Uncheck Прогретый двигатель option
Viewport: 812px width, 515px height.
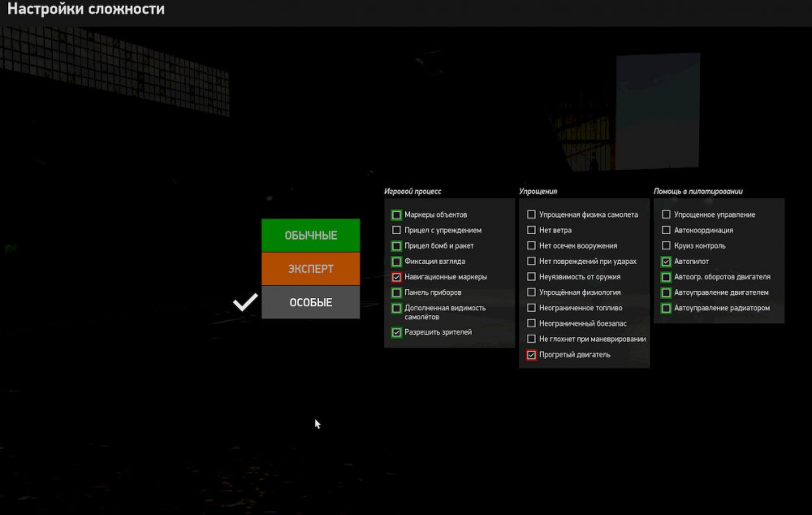531,355
